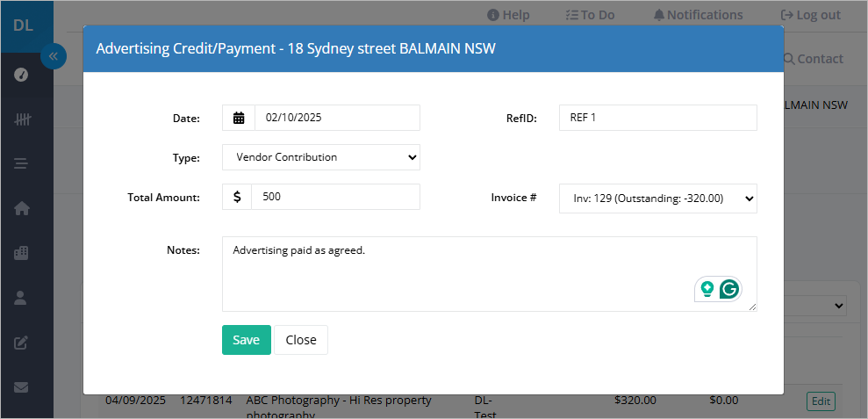Expand the Invoice # dropdown showing Inv: 129
Image resolution: width=868 pixels, height=419 pixels.
(657, 199)
